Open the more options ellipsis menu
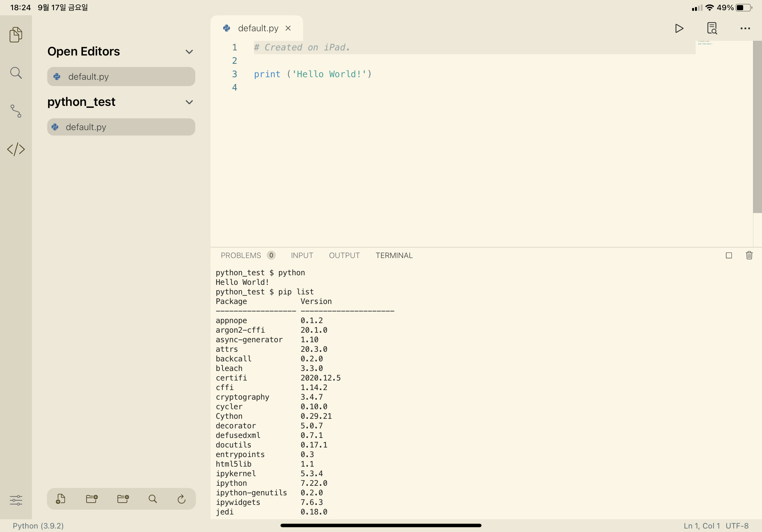The image size is (762, 532). 745,28
